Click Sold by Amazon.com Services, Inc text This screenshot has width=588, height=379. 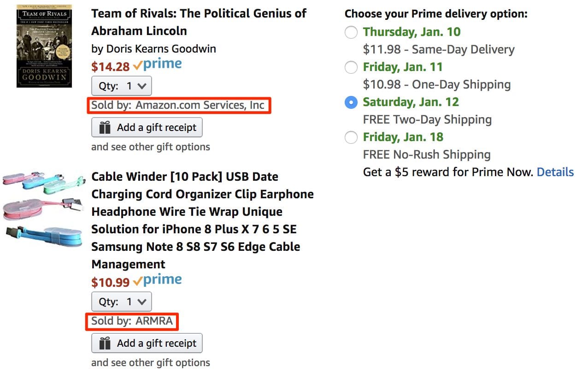(178, 106)
